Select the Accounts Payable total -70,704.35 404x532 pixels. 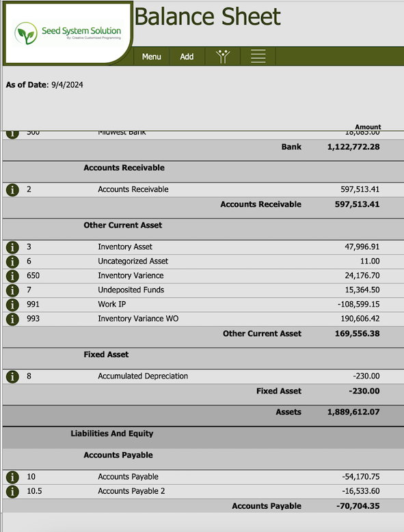[358, 506]
